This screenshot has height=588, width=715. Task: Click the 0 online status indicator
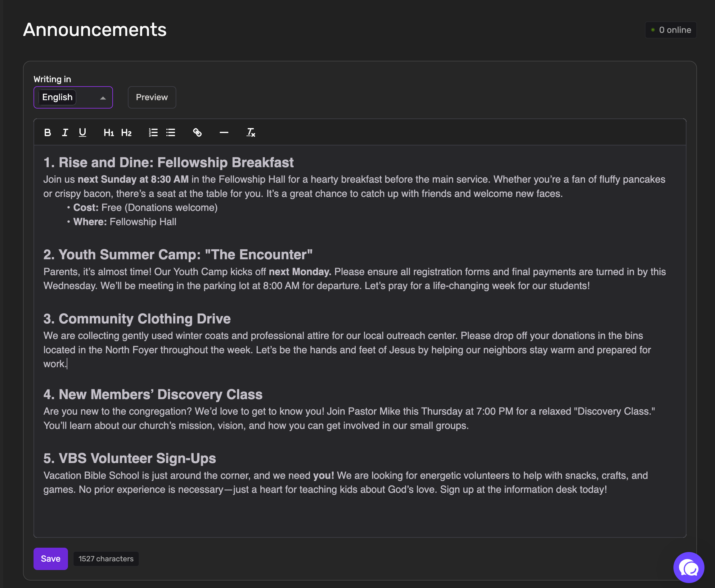tap(671, 30)
